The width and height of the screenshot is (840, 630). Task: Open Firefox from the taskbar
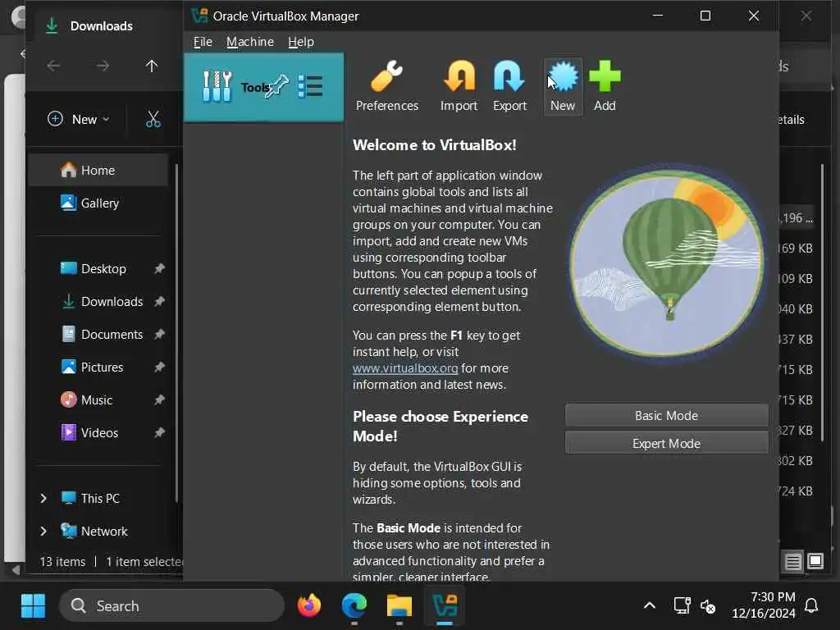click(309, 606)
